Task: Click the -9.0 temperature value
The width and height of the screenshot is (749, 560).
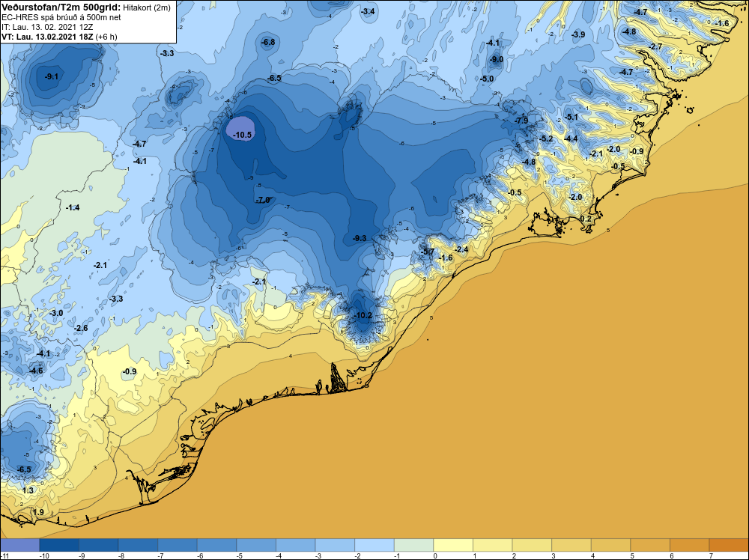Action: coord(497,59)
